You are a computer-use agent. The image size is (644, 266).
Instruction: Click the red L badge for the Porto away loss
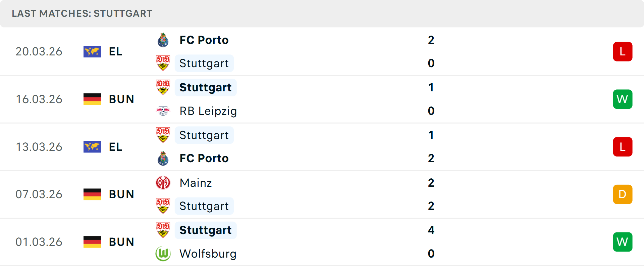623,51
